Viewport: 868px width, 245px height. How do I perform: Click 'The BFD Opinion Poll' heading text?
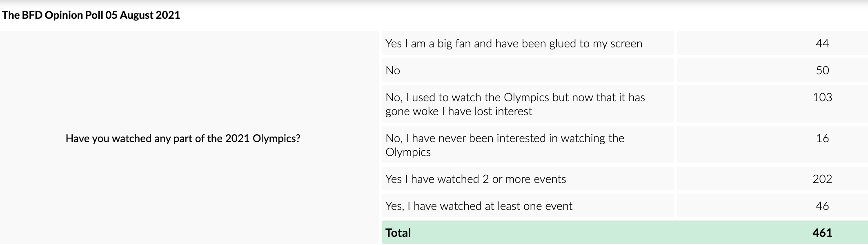coord(53,15)
